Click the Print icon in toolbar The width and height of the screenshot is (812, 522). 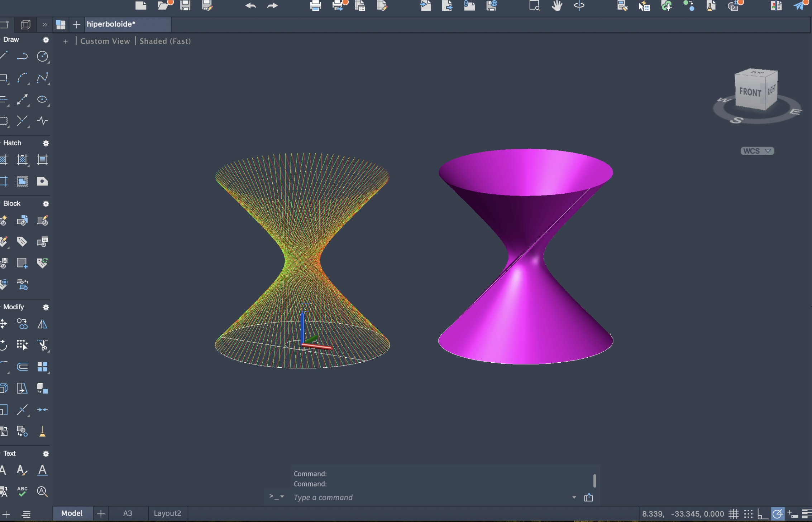click(315, 6)
